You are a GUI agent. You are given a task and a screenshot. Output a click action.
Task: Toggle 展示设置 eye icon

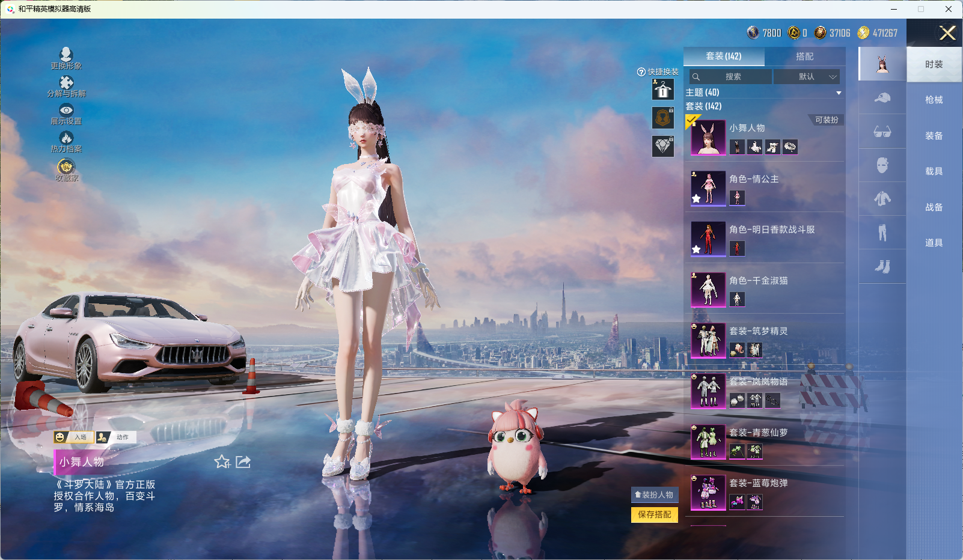click(x=66, y=111)
